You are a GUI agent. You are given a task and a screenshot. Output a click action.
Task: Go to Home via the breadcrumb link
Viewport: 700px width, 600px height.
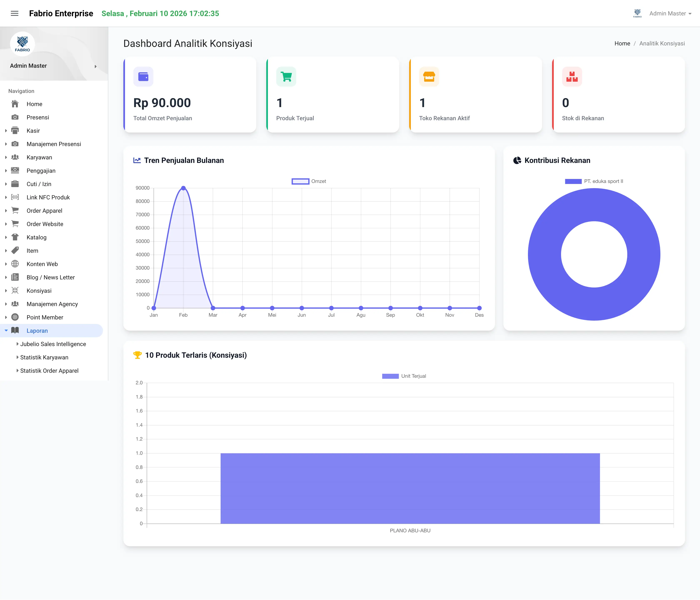click(622, 43)
